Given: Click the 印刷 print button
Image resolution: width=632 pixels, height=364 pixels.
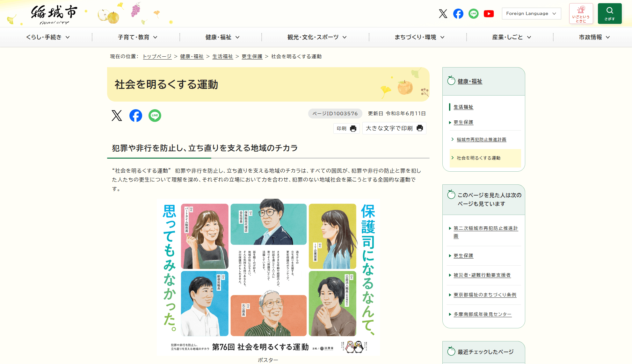Looking at the screenshot, I should click(346, 128).
